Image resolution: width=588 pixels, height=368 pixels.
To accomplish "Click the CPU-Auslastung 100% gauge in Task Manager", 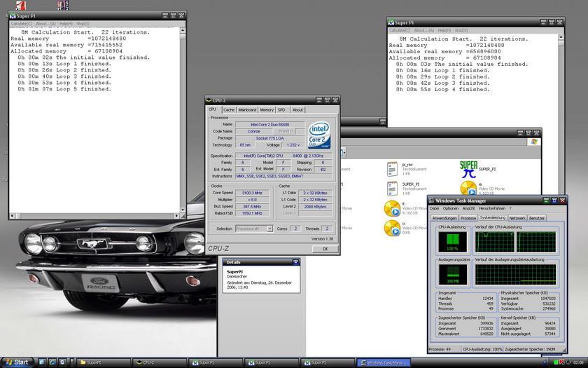I will pyautogui.click(x=453, y=242).
